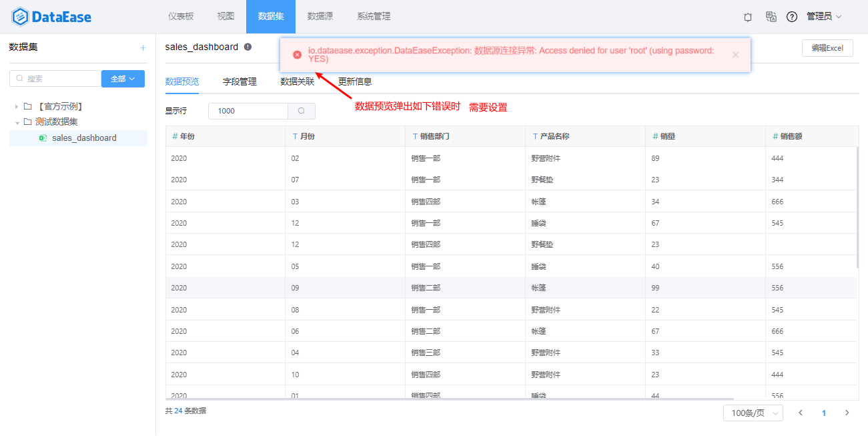This screenshot has height=436, width=868.
Task: Click the language switch icon
Action: (771, 17)
